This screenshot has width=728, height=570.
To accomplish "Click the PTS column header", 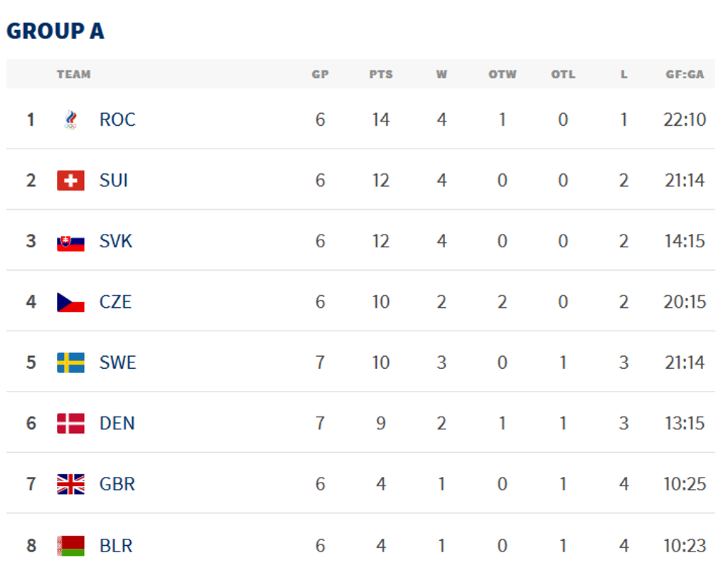I will 381,75.
